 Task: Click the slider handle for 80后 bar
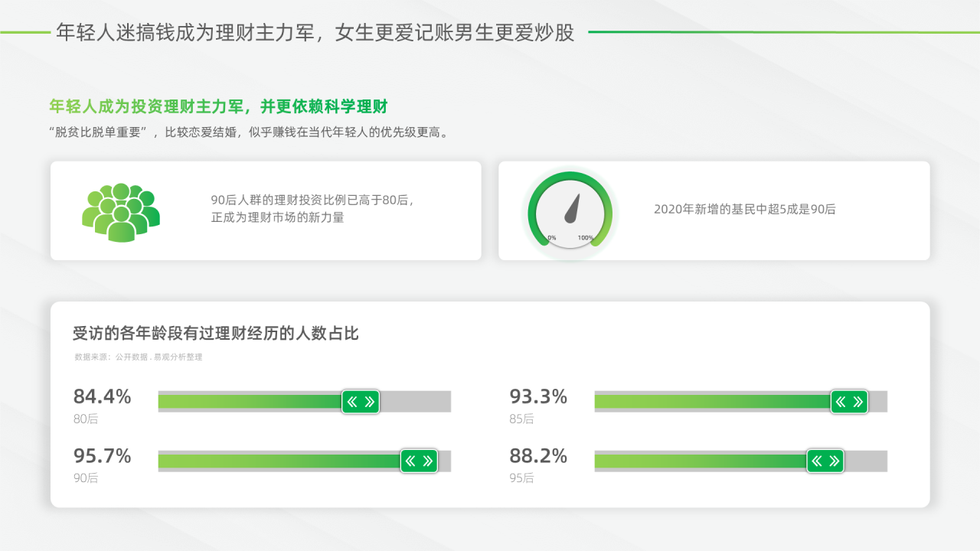(361, 402)
